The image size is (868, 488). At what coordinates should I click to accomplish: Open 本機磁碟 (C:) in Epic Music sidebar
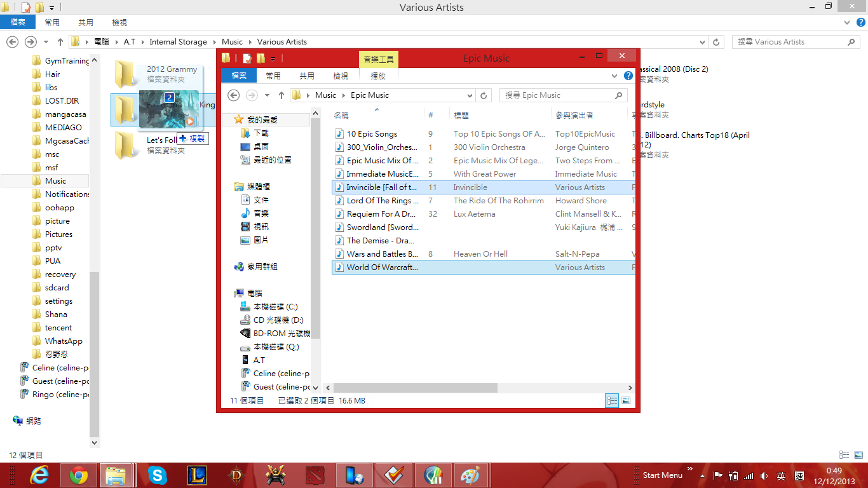pyautogui.click(x=269, y=307)
